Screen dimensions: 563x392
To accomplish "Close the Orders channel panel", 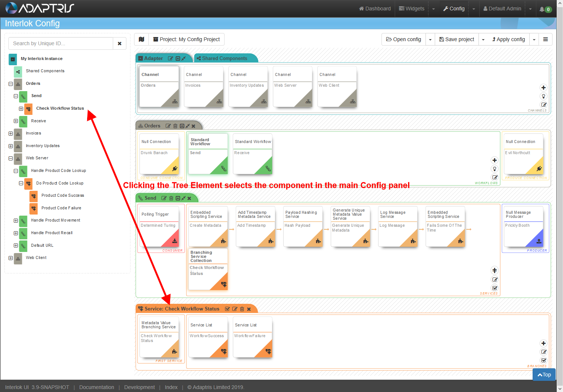I will pos(193,126).
